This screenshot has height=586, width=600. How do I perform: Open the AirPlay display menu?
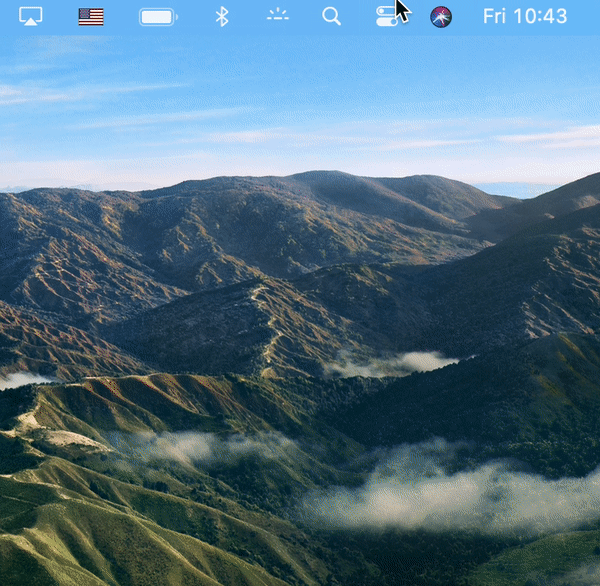tap(30, 16)
